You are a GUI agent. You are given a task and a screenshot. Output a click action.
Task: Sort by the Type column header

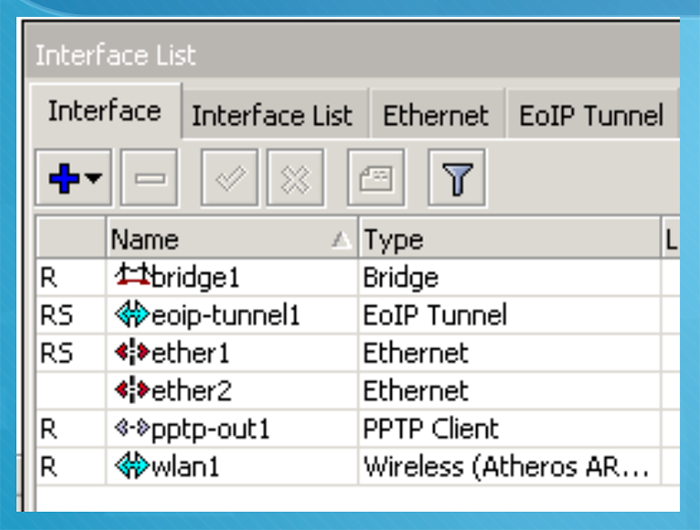coord(509,239)
